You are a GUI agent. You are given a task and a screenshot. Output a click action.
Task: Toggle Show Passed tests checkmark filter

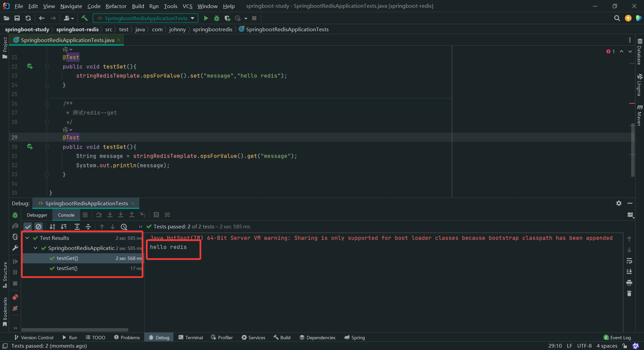[28, 227]
